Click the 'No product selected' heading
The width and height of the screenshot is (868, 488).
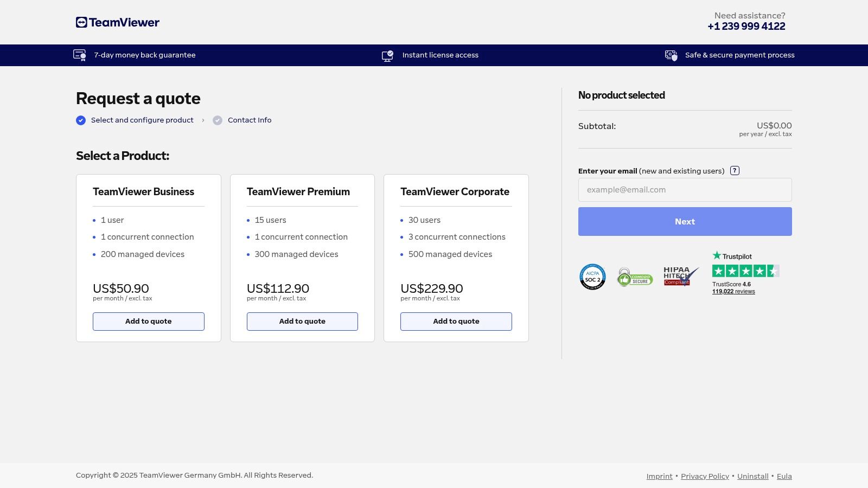[622, 95]
